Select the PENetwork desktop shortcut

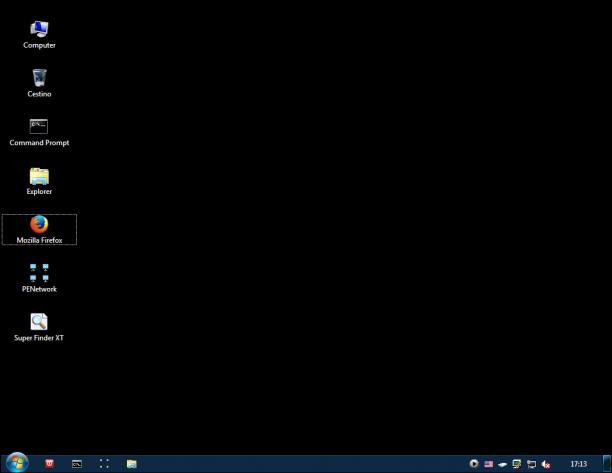39,278
